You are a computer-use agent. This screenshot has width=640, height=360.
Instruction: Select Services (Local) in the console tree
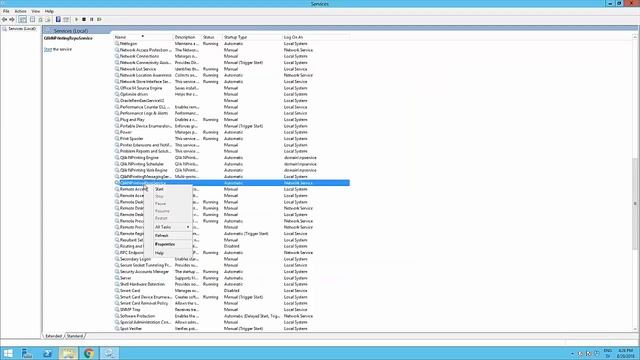click(22, 29)
